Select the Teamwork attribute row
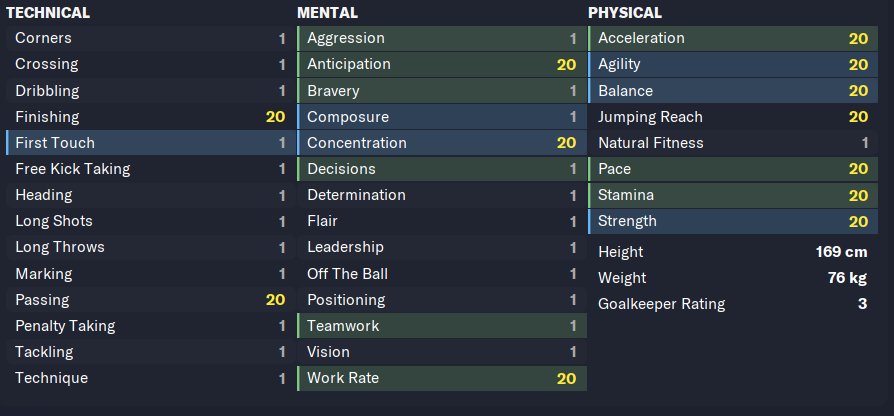This screenshot has width=894, height=416. click(x=442, y=326)
